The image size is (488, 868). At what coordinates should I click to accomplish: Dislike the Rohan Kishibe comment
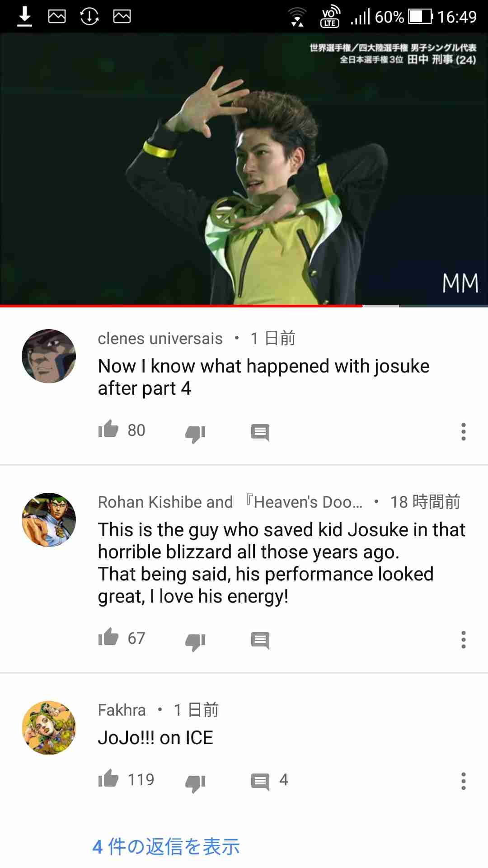click(195, 642)
